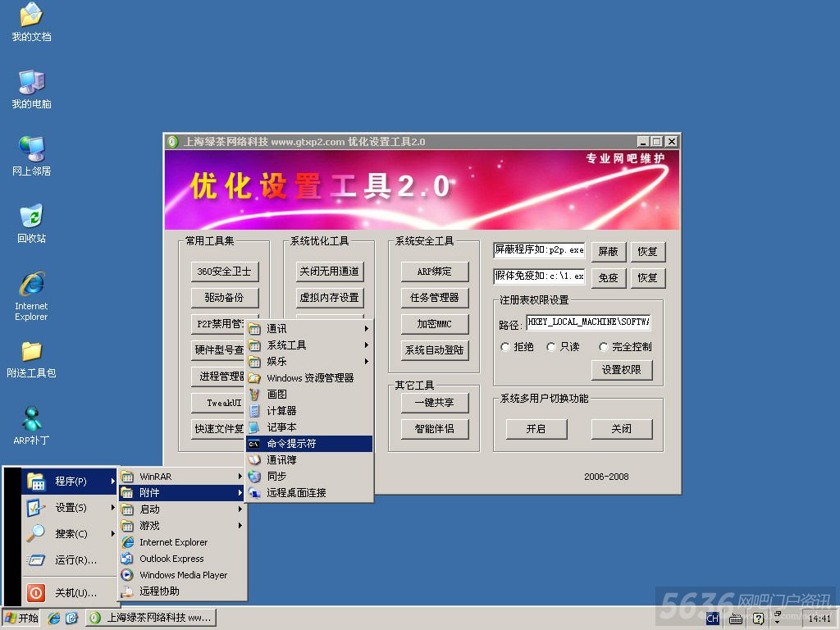Open 计算器 calculator from accessories menu

[309, 411]
